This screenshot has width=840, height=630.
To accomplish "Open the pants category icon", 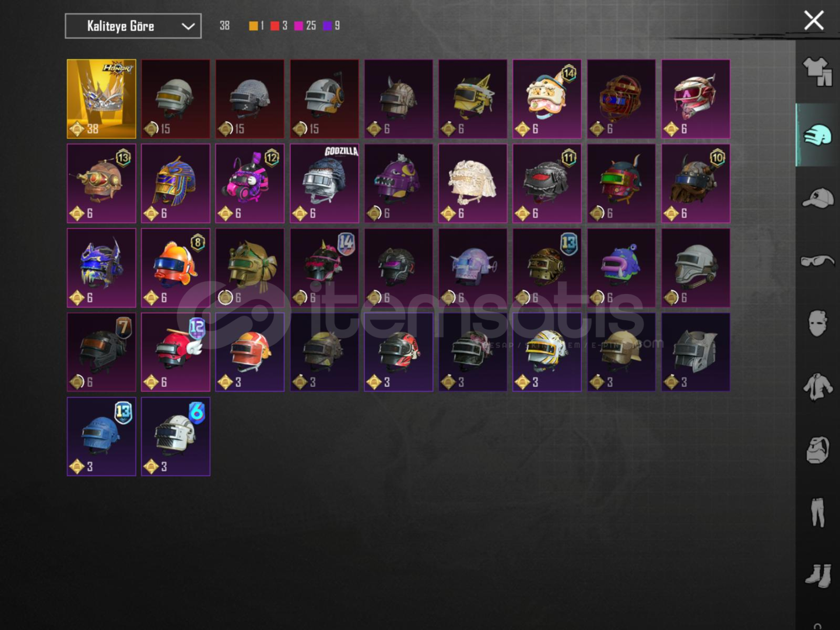I will pos(817,512).
